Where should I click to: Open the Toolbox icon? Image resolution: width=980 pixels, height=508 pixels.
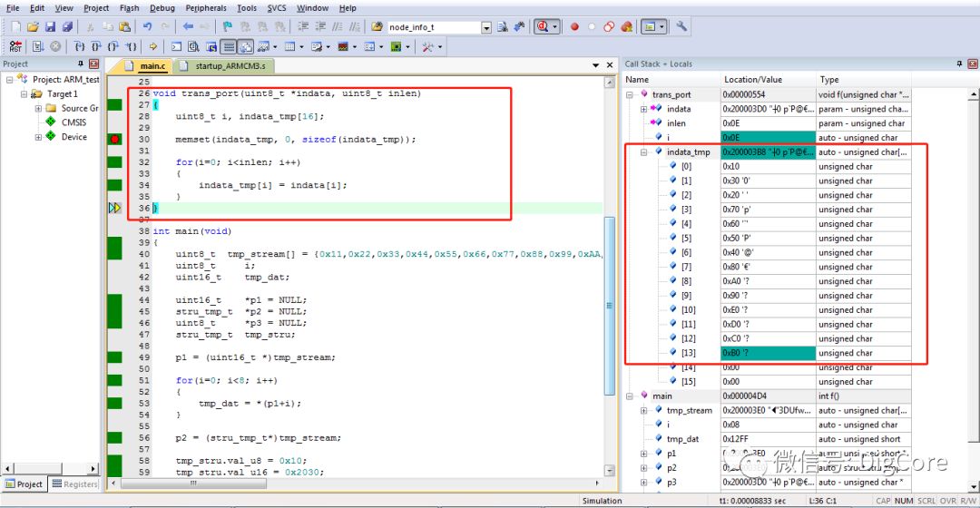click(x=427, y=47)
